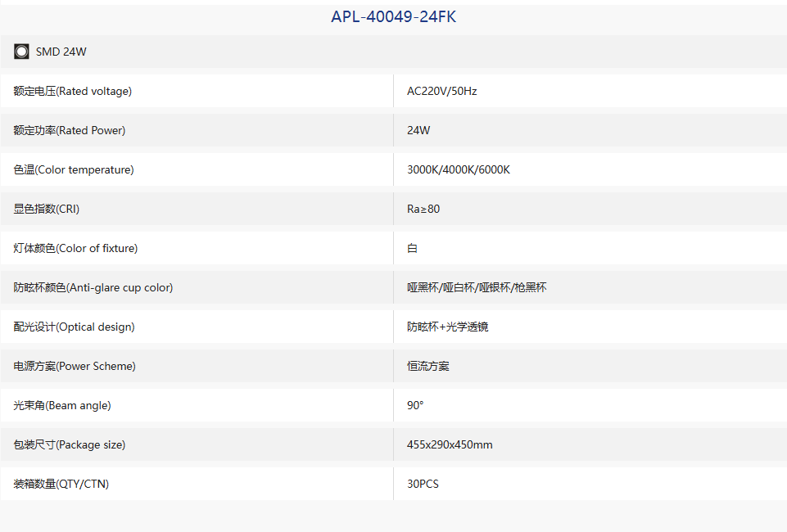Viewport: 787px width, 532px height.
Task: Select the 显色指数(CRI) label
Action: pos(47,209)
